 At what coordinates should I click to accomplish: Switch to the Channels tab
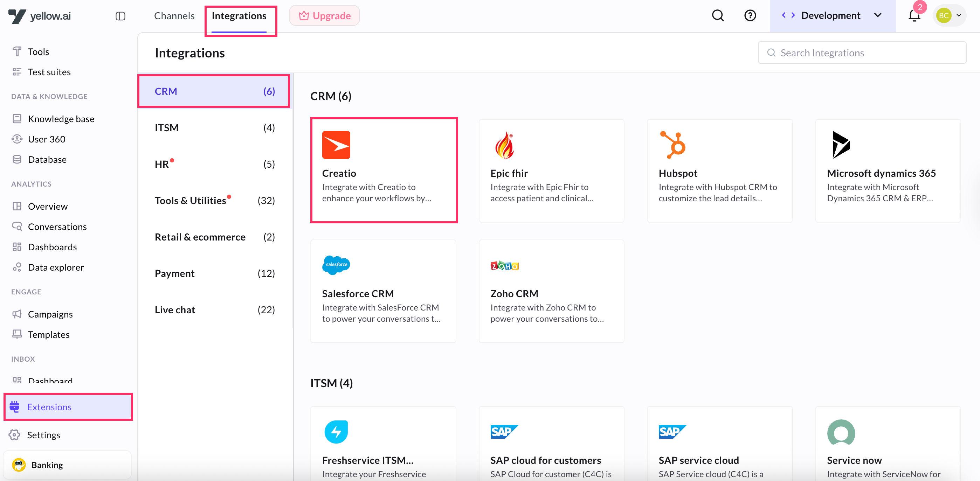pyautogui.click(x=174, y=16)
